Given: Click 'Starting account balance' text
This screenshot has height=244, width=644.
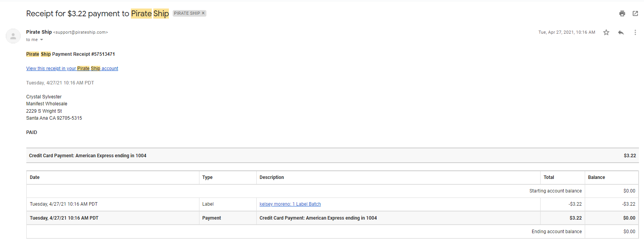Looking at the screenshot, I should (555, 191).
